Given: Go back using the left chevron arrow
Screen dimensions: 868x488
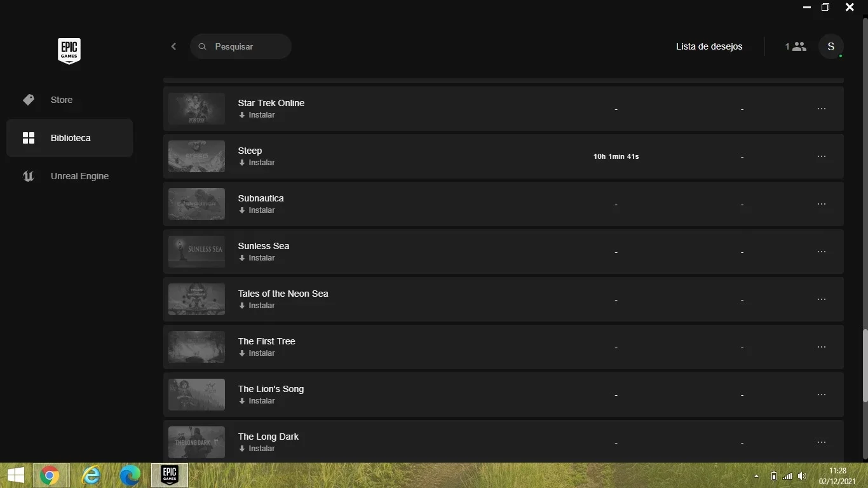Looking at the screenshot, I should [x=173, y=46].
